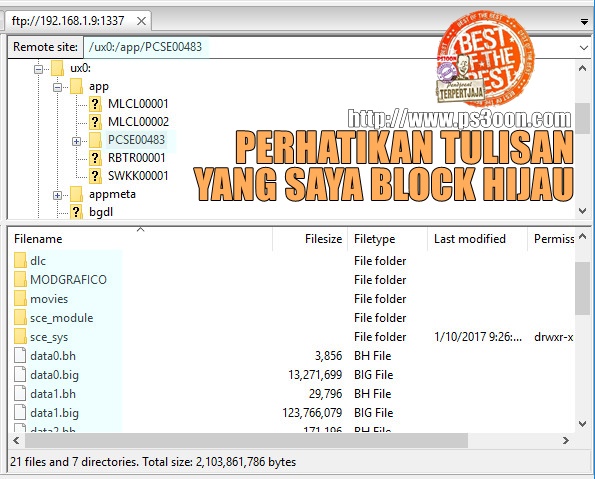Click file list horizontal scrollbar right arrow

click(566, 441)
